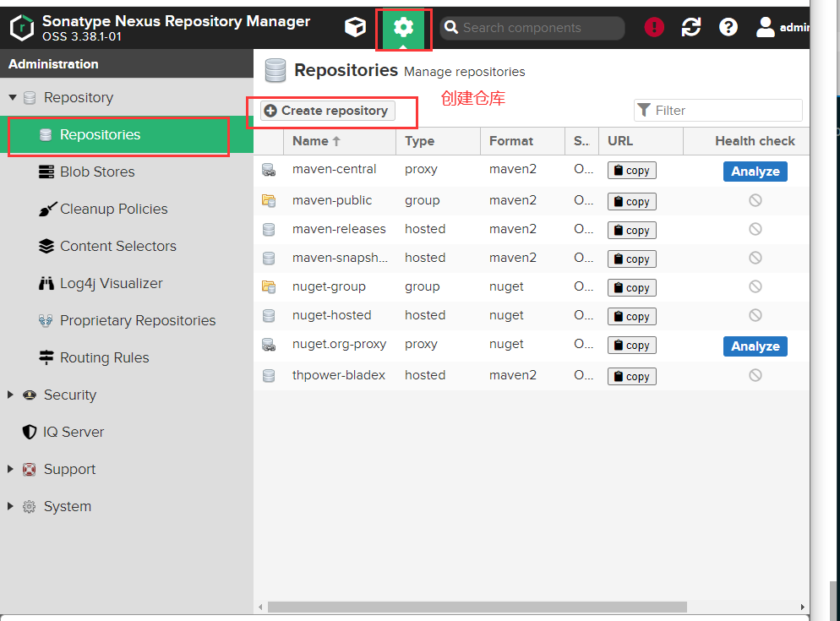
Task: Click the maven-central proxy repository icon
Action: 269,170
